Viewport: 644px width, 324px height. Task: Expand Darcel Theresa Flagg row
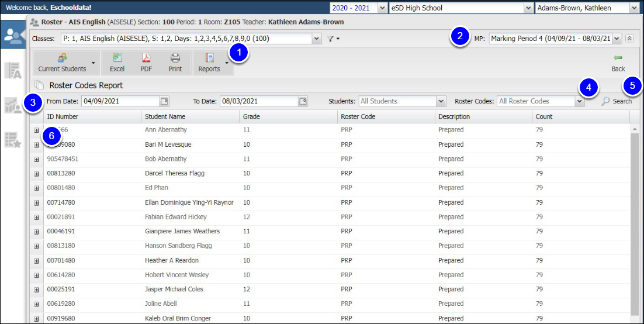pos(37,174)
